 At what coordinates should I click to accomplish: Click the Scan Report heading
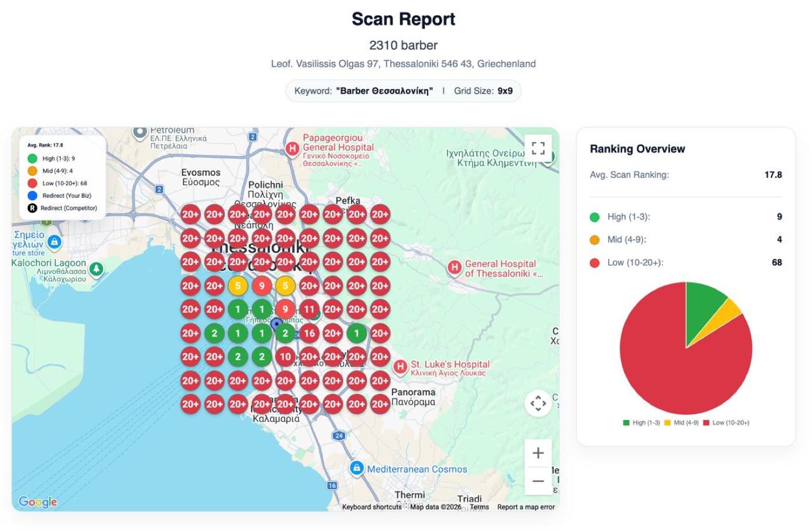[404, 19]
